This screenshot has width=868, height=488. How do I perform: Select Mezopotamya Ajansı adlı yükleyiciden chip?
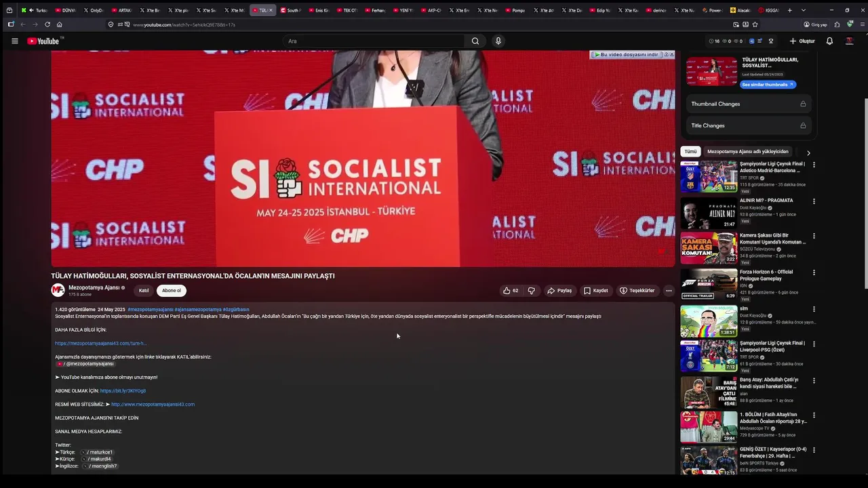coord(748,152)
